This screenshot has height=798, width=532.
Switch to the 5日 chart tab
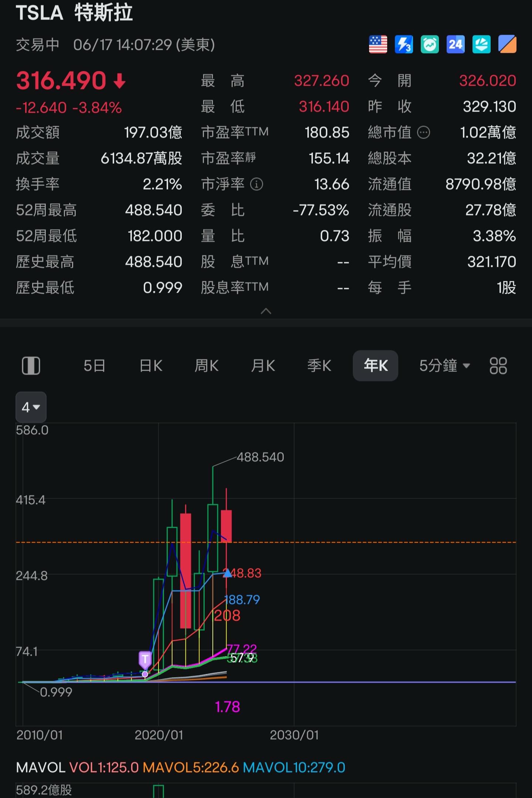click(x=95, y=366)
